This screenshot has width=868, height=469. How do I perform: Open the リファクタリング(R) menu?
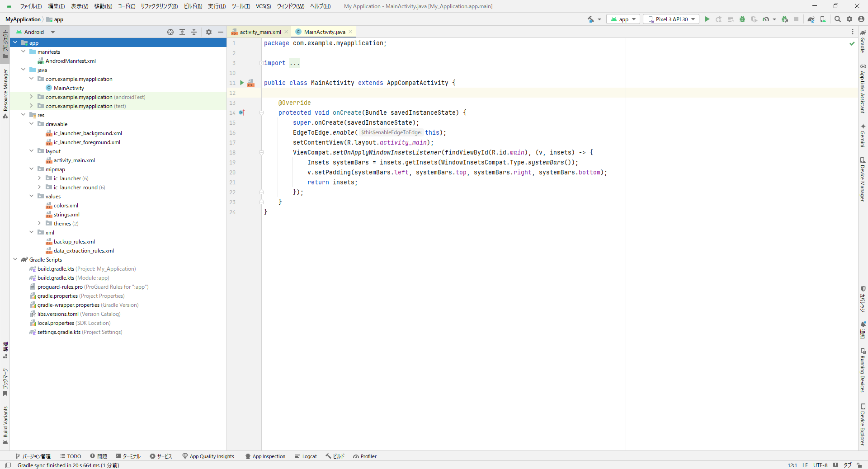tap(159, 6)
